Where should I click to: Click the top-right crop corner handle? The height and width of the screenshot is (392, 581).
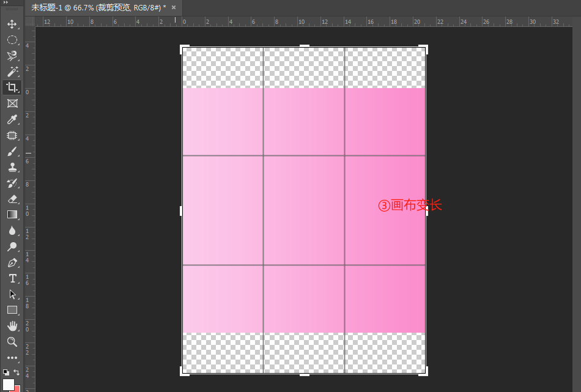coord(424,48)
